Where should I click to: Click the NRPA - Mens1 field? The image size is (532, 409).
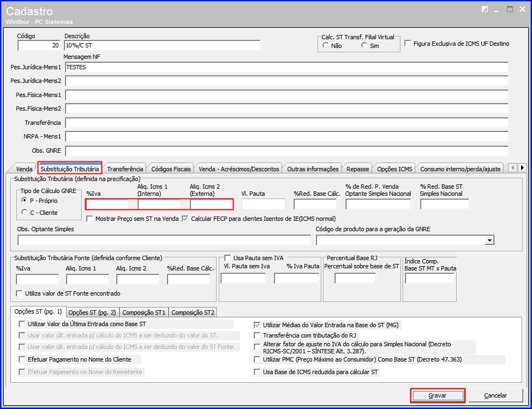tap(286, 136)
